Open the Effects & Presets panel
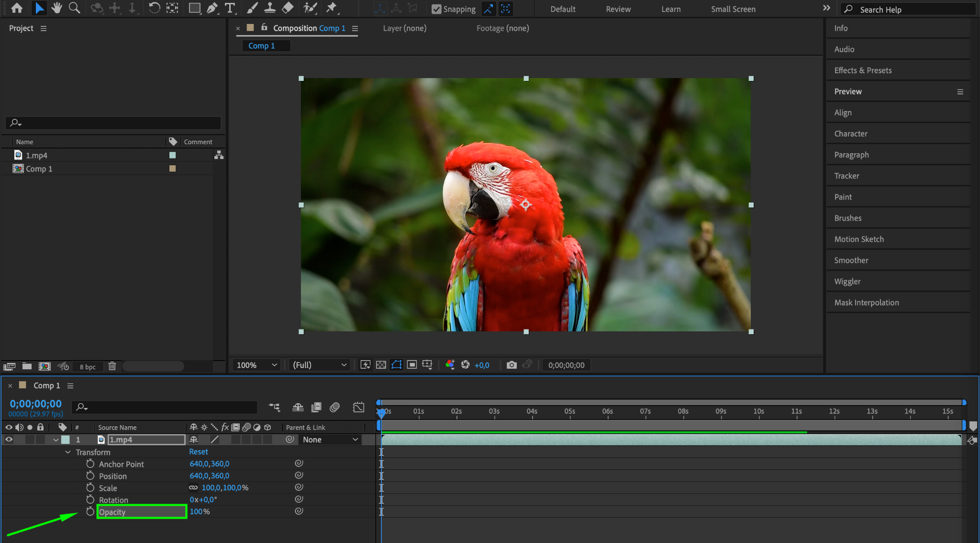This screenshot has width=980, height=543. 863,70
